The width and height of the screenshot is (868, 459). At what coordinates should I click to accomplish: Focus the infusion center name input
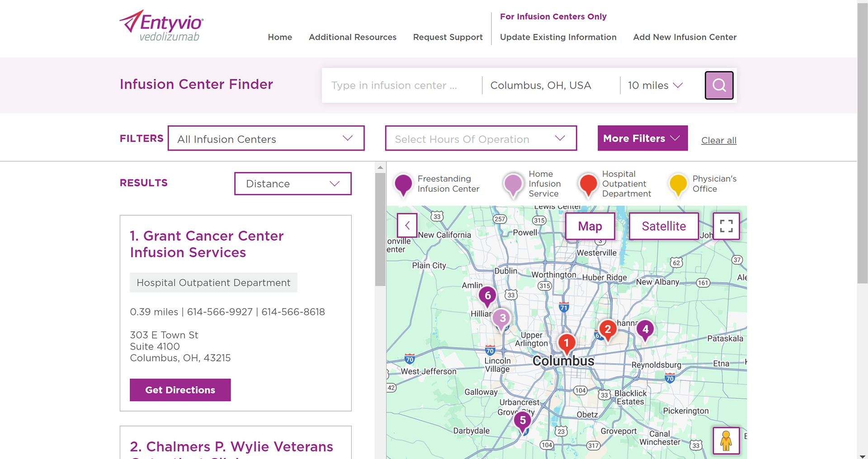coord(401,85)
